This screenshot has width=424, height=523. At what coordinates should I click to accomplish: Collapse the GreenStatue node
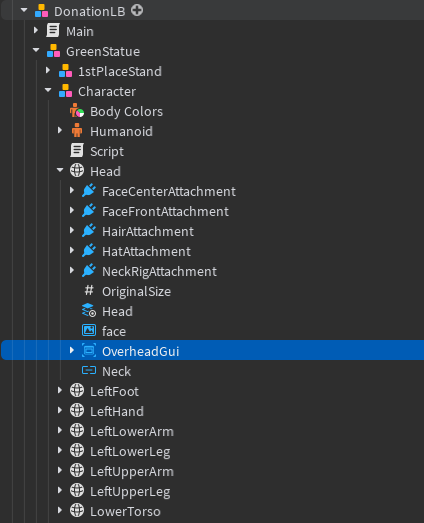pos(36,51)
